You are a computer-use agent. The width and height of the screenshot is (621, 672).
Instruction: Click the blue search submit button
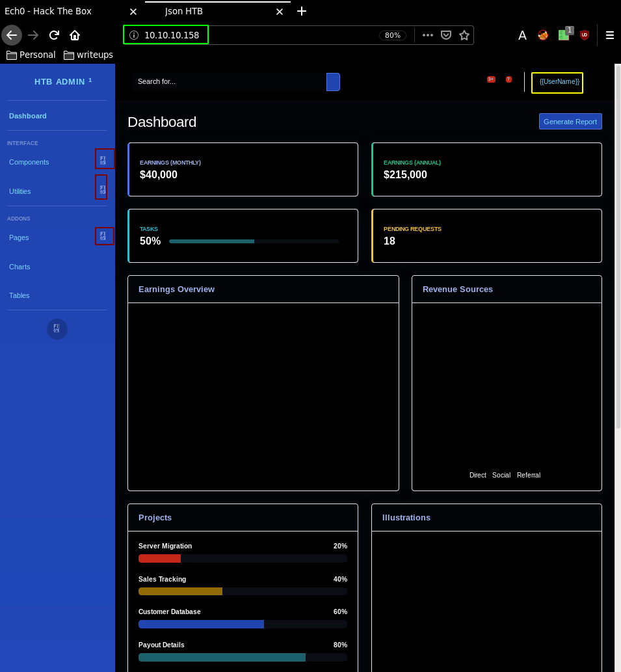[333, 82]
